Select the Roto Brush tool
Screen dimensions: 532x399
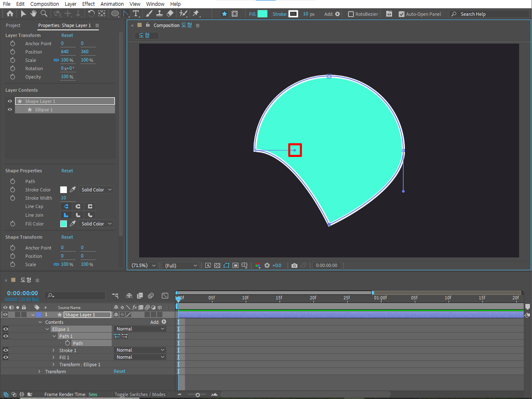[183, 14]
